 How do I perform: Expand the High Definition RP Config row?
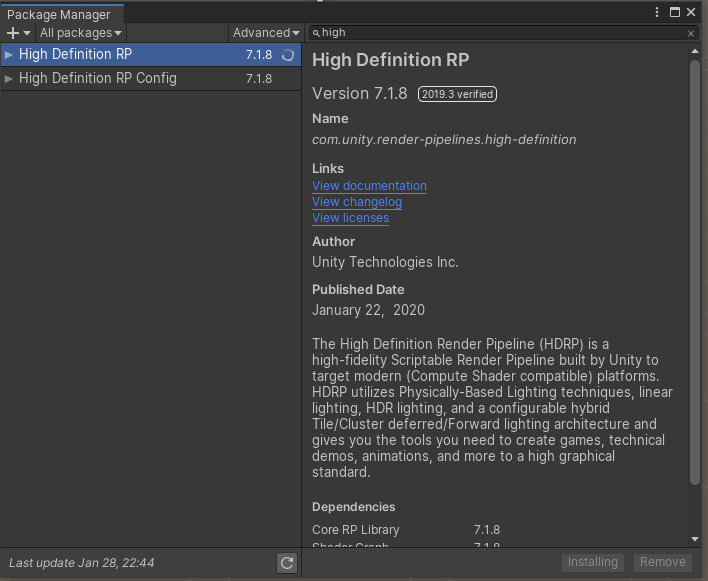pyautogui.click(x=8, y=79)
